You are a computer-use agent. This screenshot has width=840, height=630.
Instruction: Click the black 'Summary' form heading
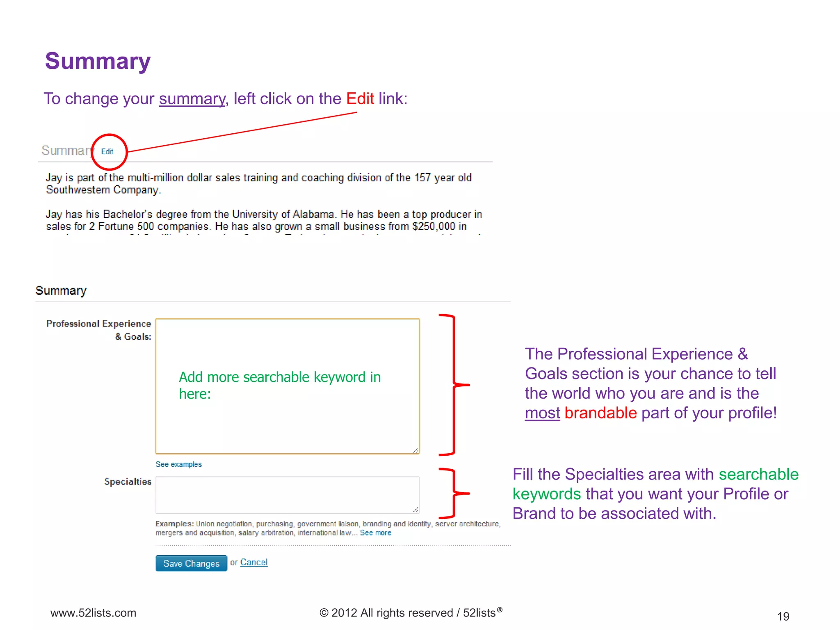61,290
